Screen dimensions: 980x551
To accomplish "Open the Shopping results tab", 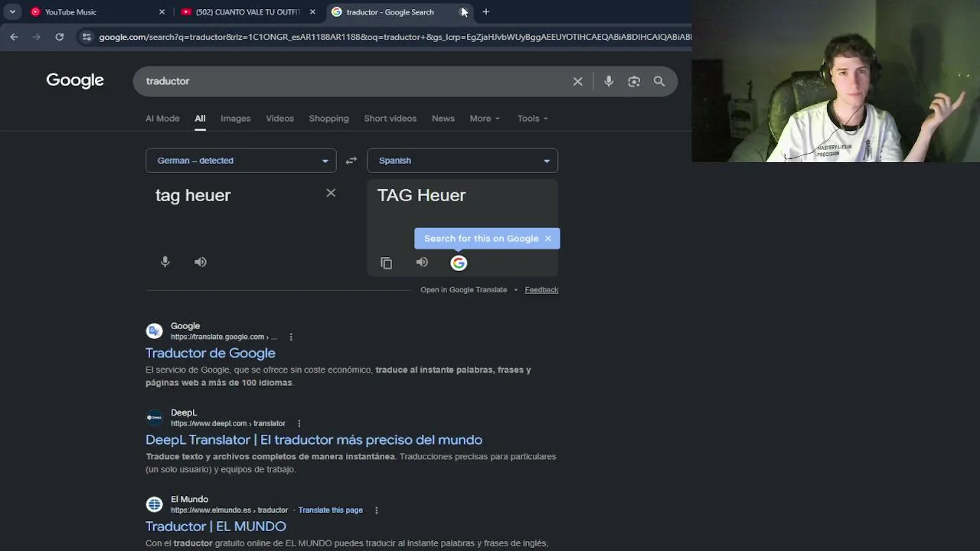I will 328,119.
